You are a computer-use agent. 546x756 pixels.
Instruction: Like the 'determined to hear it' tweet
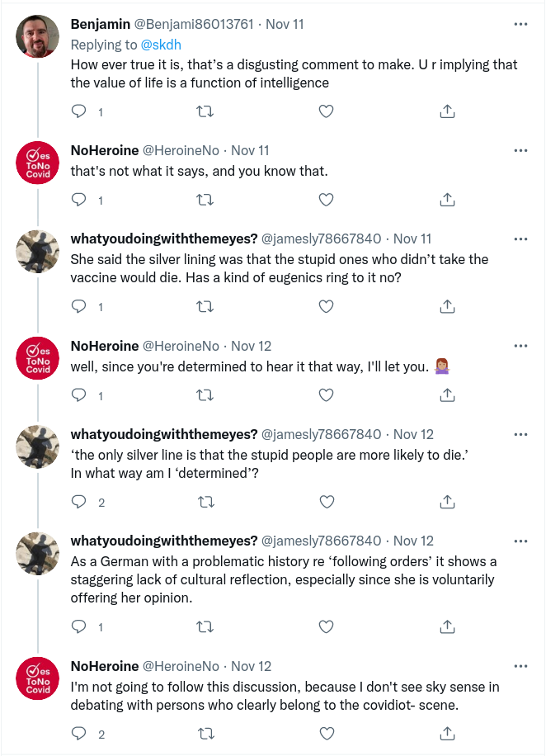[x=326, y=395]
